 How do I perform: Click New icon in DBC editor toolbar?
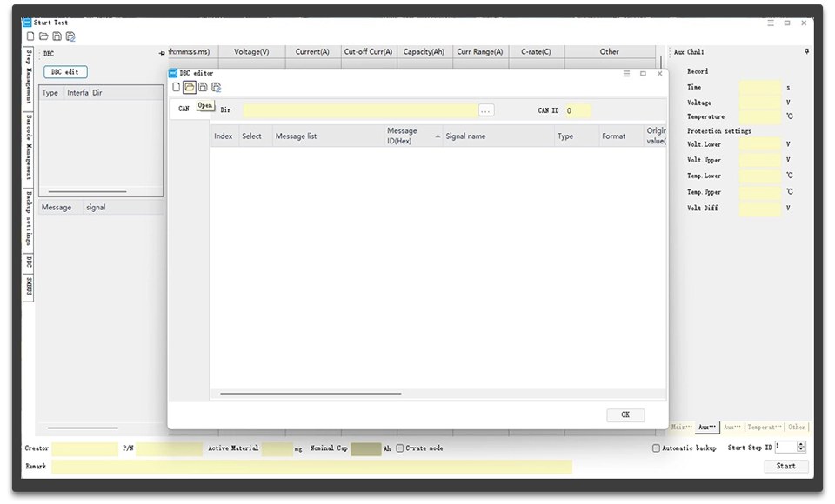(177, 87)
